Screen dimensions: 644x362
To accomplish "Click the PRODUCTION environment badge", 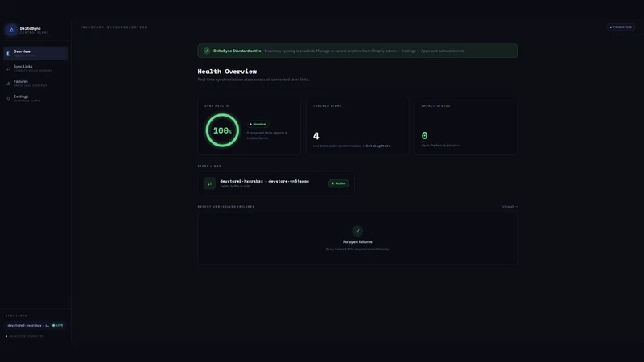I will click(x=621, y=27).
